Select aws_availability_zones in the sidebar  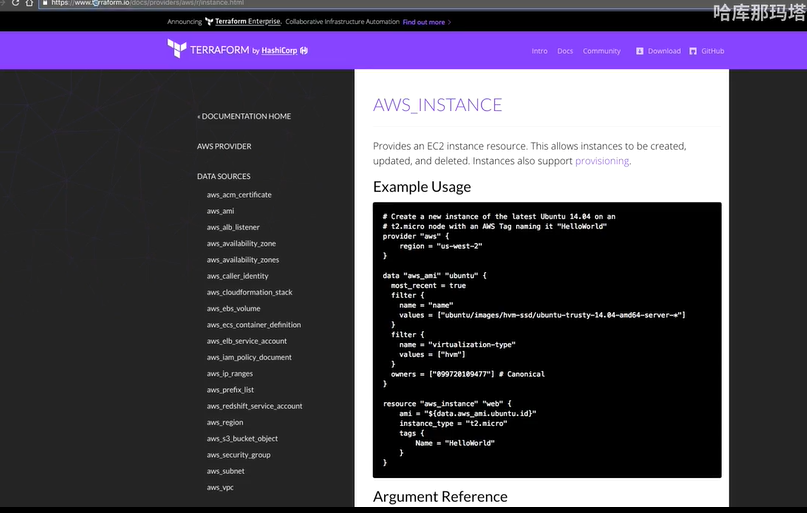[242, 260]
